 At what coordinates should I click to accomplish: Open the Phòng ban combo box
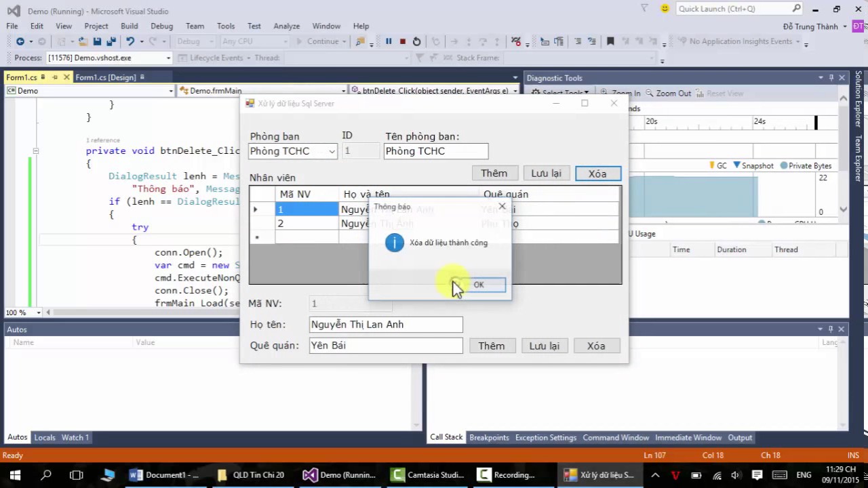(332, 151)
